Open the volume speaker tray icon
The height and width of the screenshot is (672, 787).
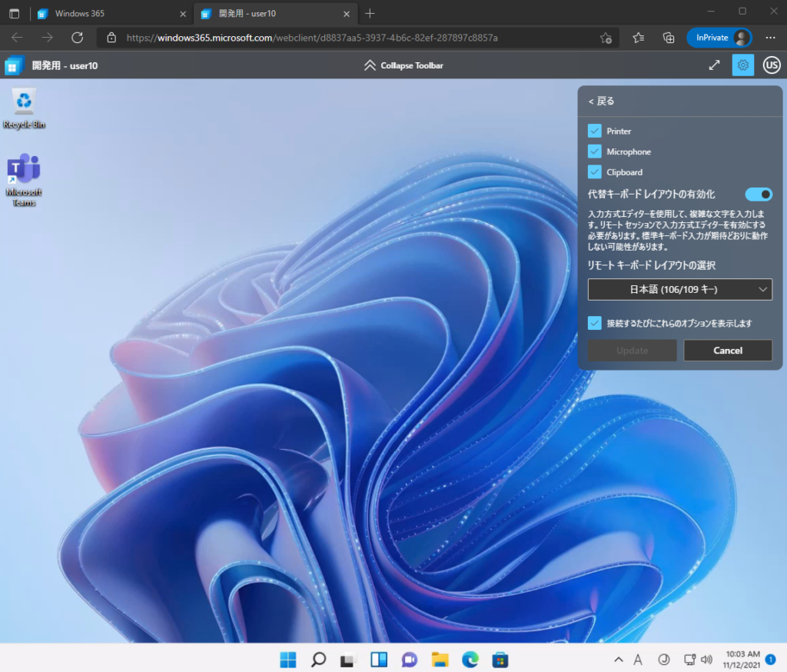(707, 660)
